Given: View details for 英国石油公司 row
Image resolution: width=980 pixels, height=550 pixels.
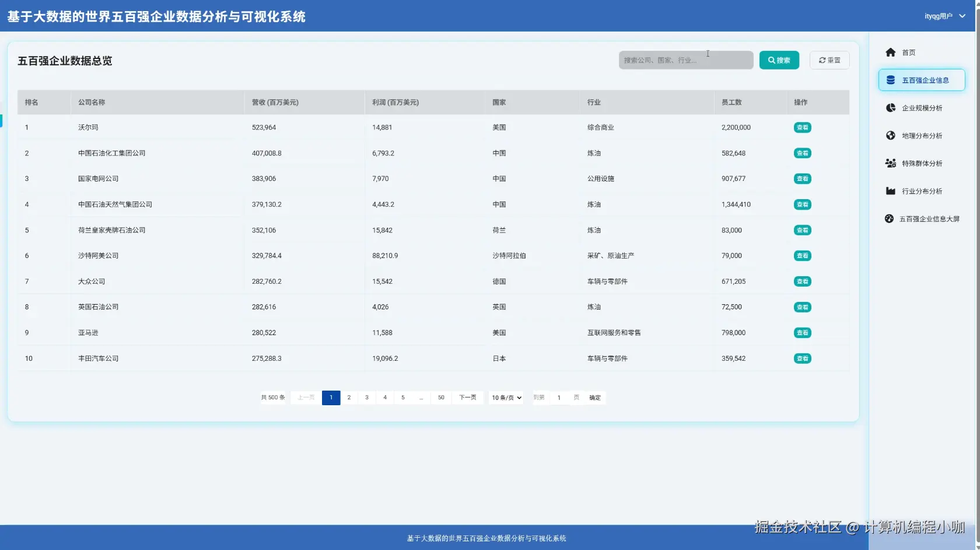Looking at the screenshot, I should coord(803,307).
